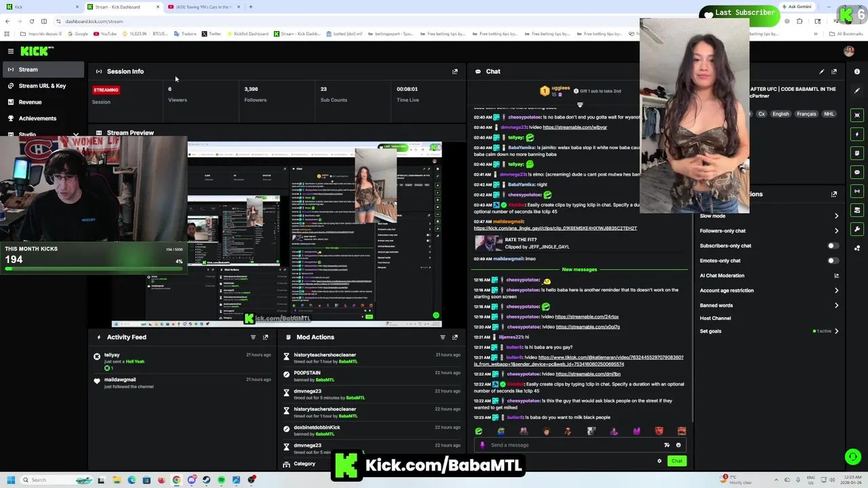Pop out the Mod Actions panel

coord(455,337)
